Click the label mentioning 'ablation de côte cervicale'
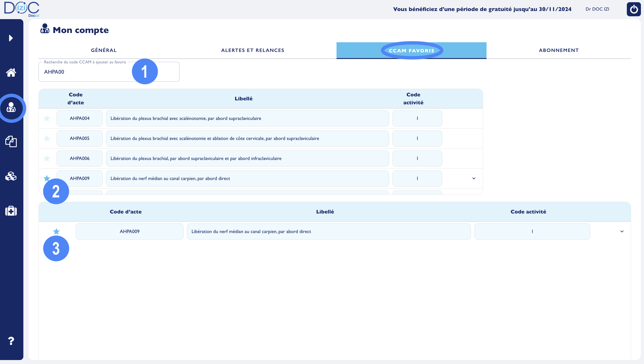This screenshot has height=364, width=644. point(247,138)
